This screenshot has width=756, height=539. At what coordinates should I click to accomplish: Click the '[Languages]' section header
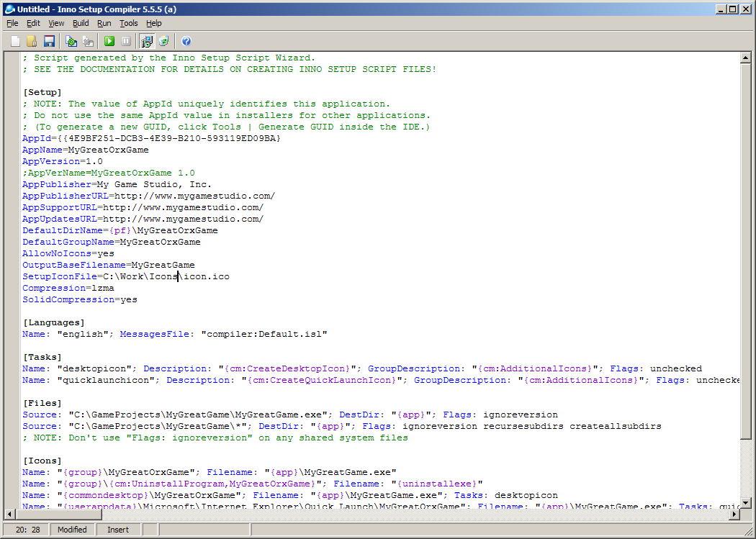54,322
